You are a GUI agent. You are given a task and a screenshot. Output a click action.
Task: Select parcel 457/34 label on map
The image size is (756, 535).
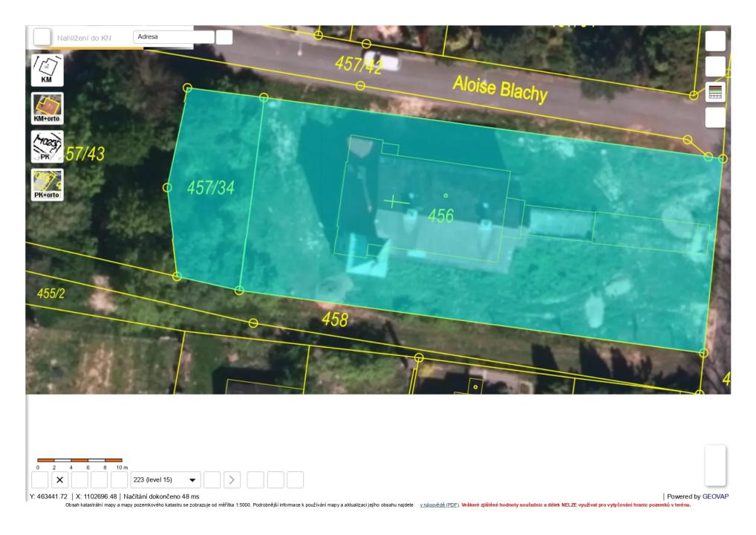210,188
